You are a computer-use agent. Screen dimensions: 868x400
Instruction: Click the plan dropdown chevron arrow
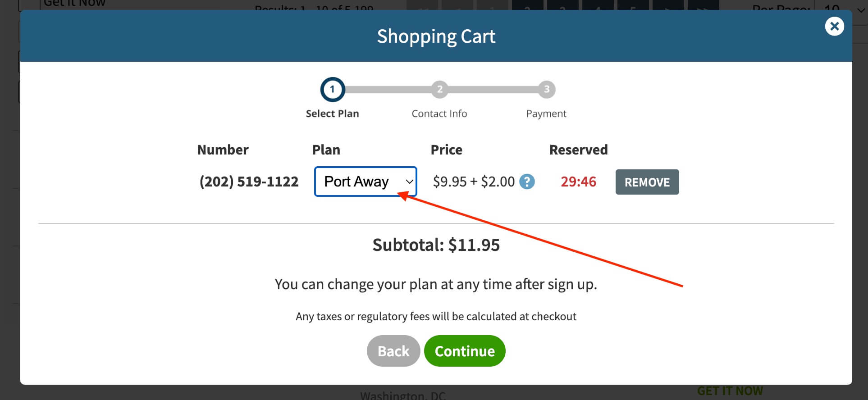(409, 182)
